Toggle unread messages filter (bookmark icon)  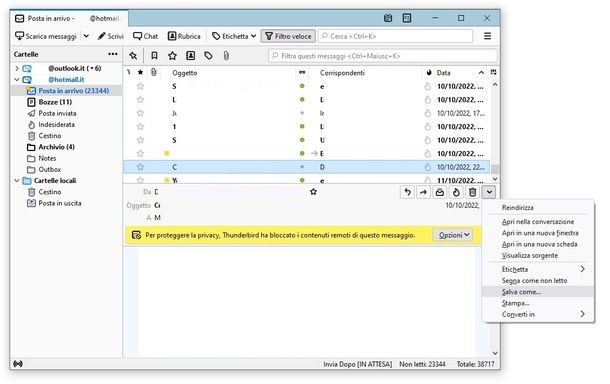[154, 56]
